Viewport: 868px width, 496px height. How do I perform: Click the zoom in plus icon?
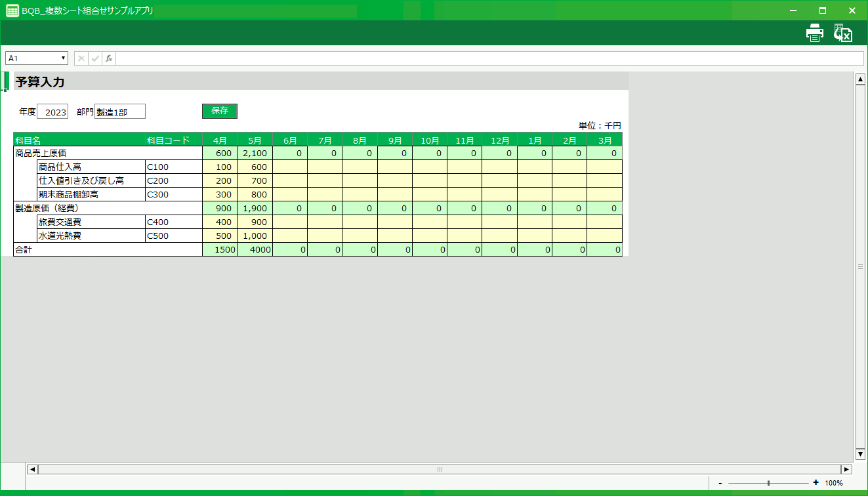(x=816, y=483)
